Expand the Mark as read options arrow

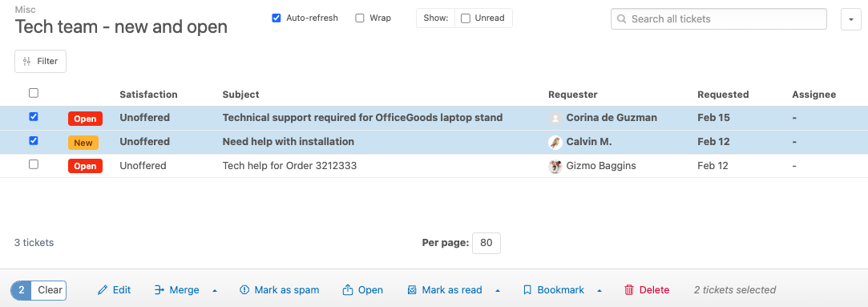(498, 290)
